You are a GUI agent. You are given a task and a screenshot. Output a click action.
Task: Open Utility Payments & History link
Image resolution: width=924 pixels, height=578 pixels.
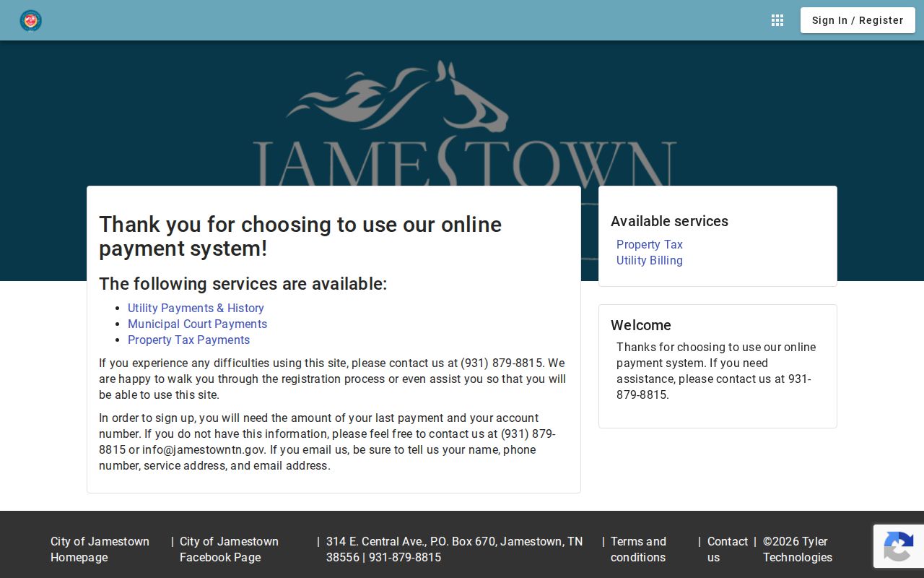click(x=196, y=308)
